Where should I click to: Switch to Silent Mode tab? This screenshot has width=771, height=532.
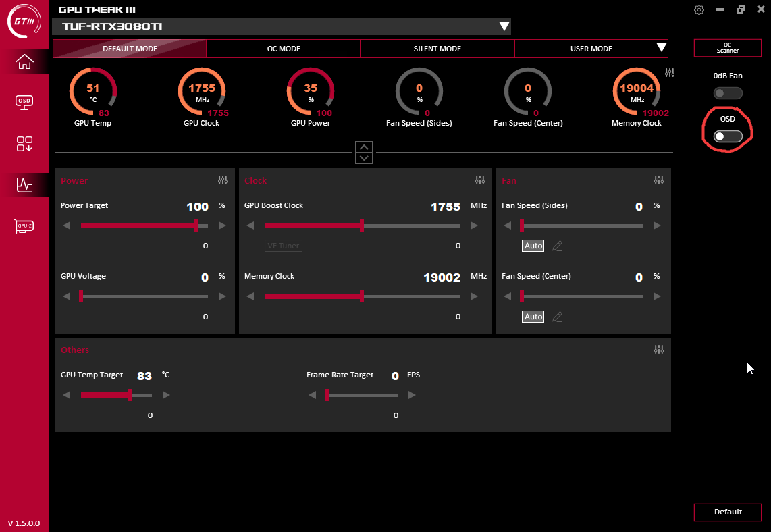(437, 49)
